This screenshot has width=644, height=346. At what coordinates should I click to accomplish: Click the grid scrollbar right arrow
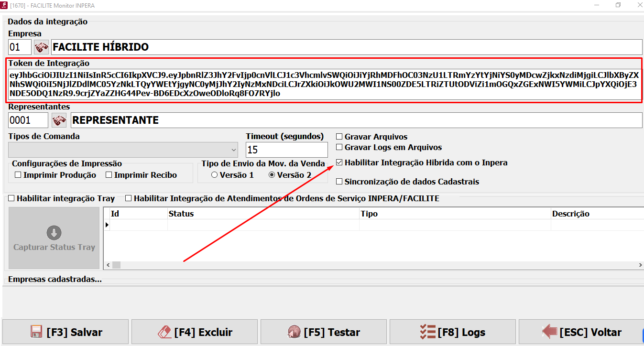pyautogui.click(x=640, y=265)
